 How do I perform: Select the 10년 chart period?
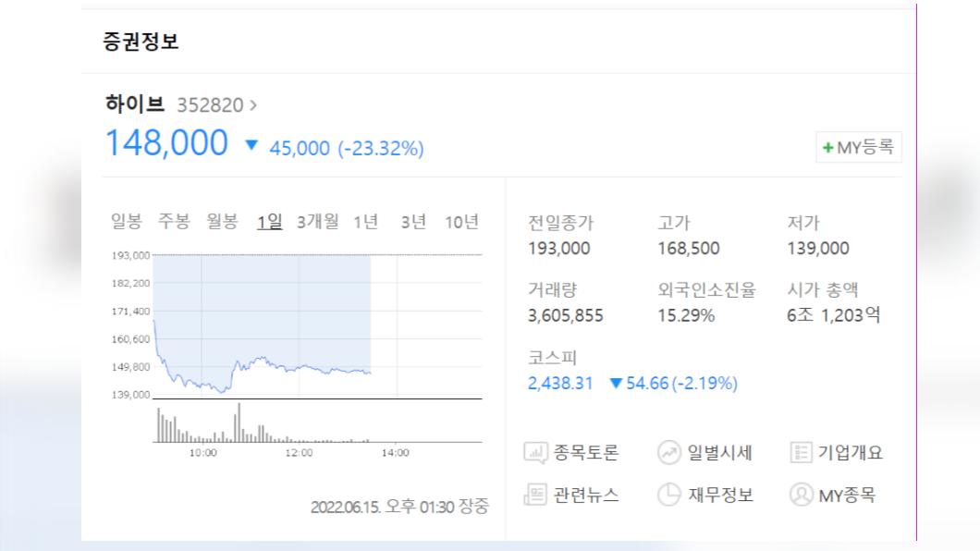(461, 221)
